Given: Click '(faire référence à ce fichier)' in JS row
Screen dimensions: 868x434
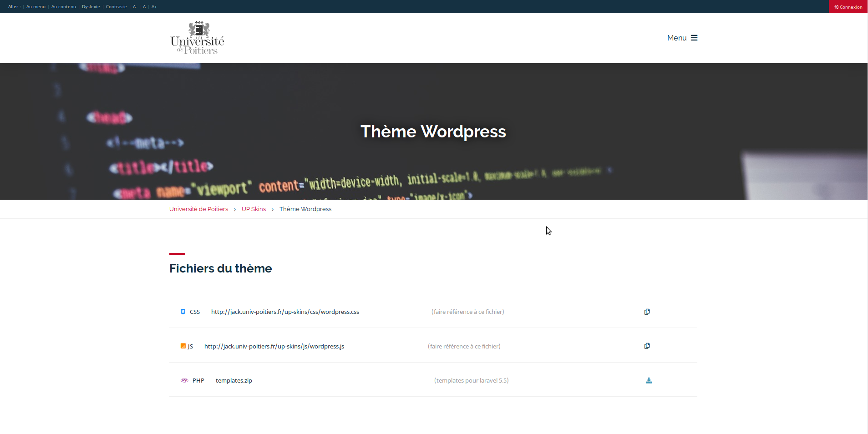Looking at the screenshot, I should (x=464, y=346).
